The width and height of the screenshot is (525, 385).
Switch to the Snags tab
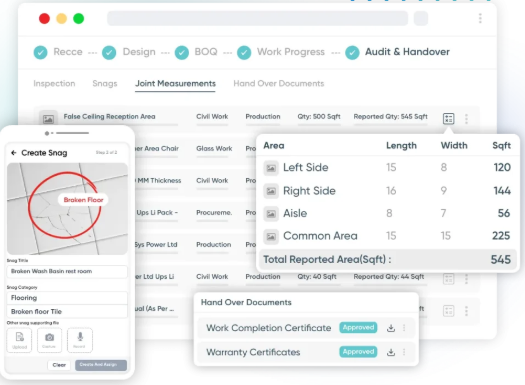105,83
